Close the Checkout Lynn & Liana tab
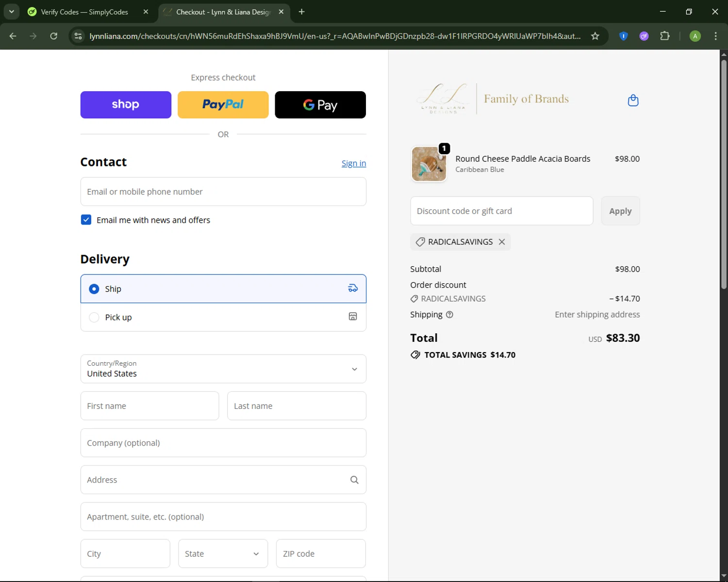Image resolution: width=728 pixels, height=582 pixels. coord(281,12)
